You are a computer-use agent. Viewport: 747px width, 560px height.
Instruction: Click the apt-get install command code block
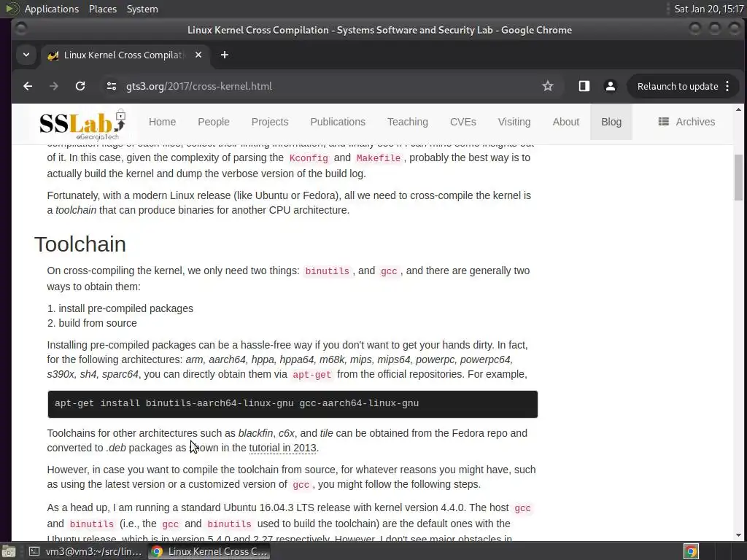pos(293,404)
